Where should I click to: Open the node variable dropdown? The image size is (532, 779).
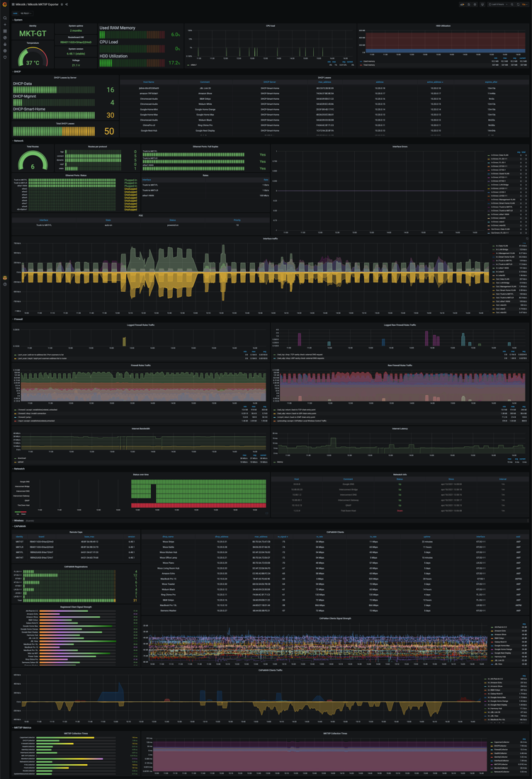[x=26, y=13]
